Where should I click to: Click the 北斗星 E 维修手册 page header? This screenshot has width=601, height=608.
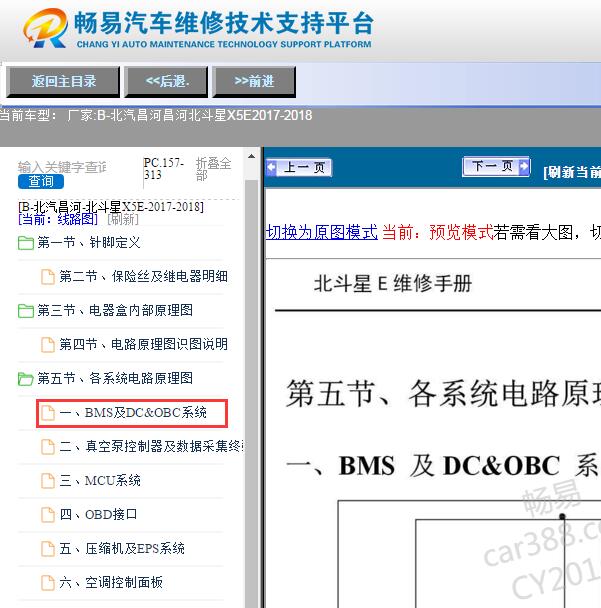click(x=393, y=283)
